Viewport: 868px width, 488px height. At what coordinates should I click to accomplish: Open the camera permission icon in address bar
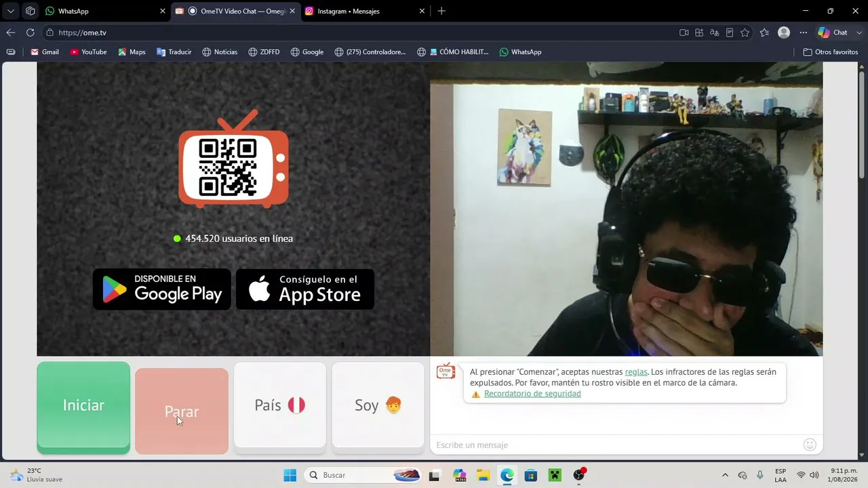(x=684, y=33)
